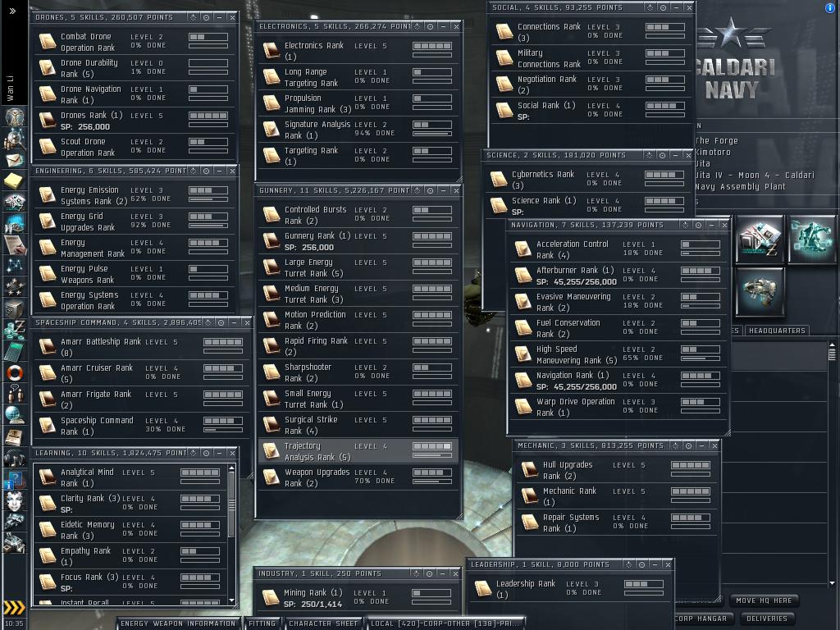Open the corporation five-stars icon
This screenshot has width=840, height=630.
pyautogui.click(x=15, y=286)
